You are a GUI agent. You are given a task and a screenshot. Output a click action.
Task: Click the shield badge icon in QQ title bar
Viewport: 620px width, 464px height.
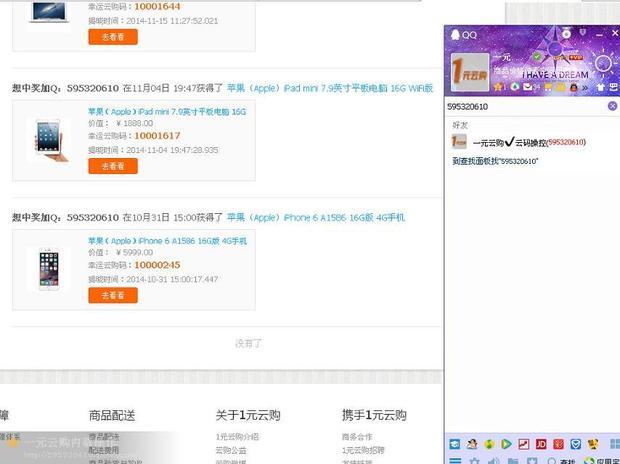[x=583, y=32]
